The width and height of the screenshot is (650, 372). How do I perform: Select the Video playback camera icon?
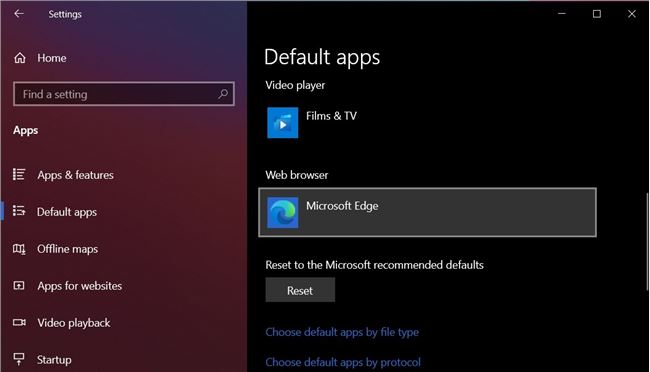[19, 323]
